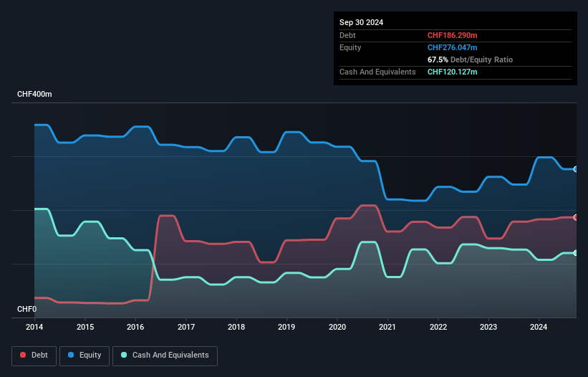The height and width of the screenshot is (377, 588).
Task: Click the Debt row label in tooltip
Action: pyautogui.click(x=347, y=35)
